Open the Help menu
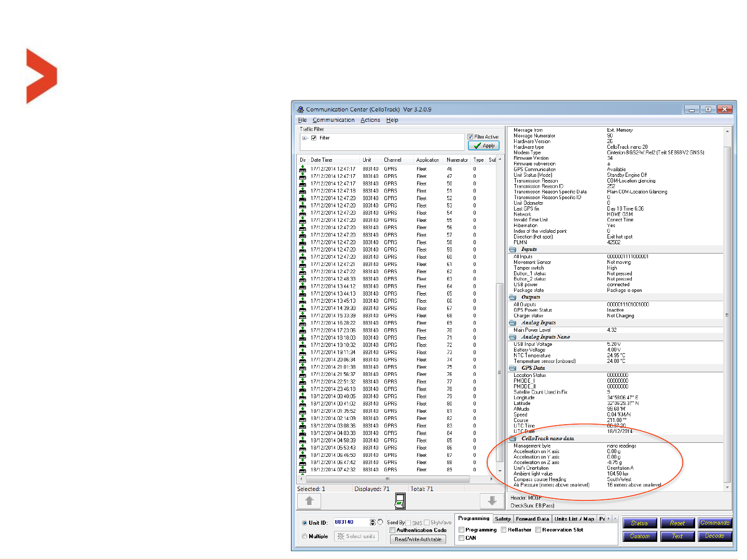This screenshot has height=560, width=747. coord(392,120)
